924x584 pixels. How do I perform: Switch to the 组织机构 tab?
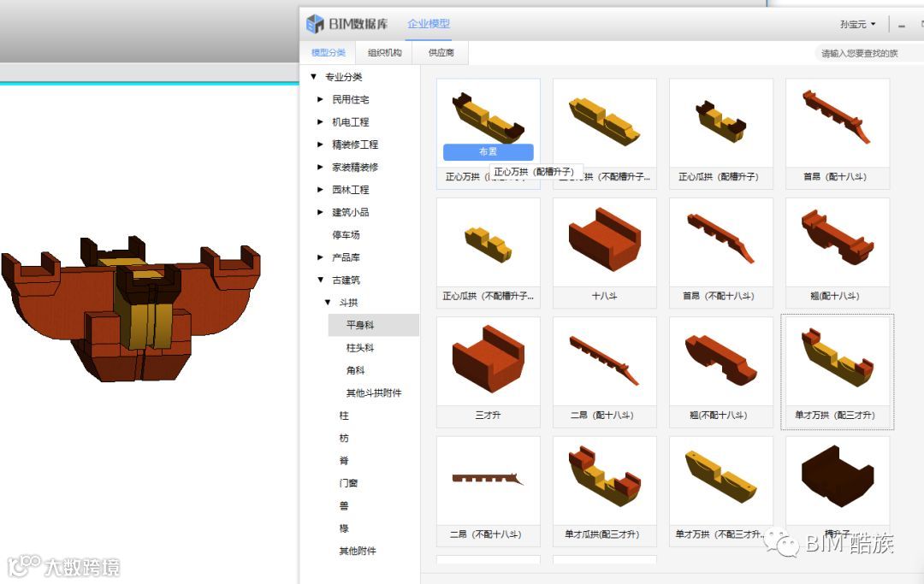click(384, 52)
